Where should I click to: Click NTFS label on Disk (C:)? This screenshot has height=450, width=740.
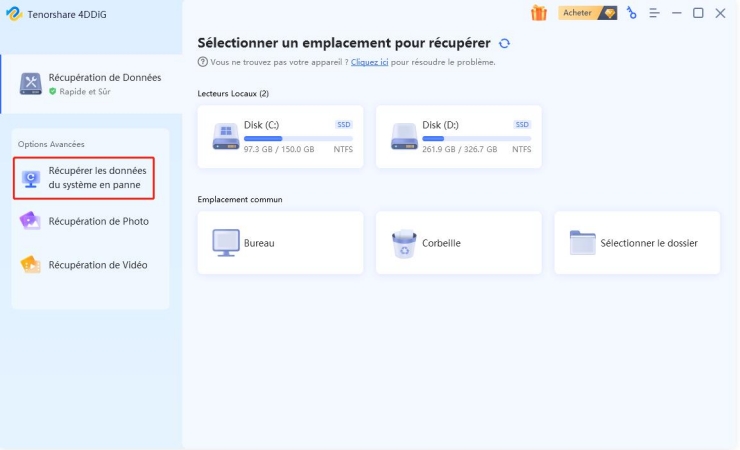[343, 149]
